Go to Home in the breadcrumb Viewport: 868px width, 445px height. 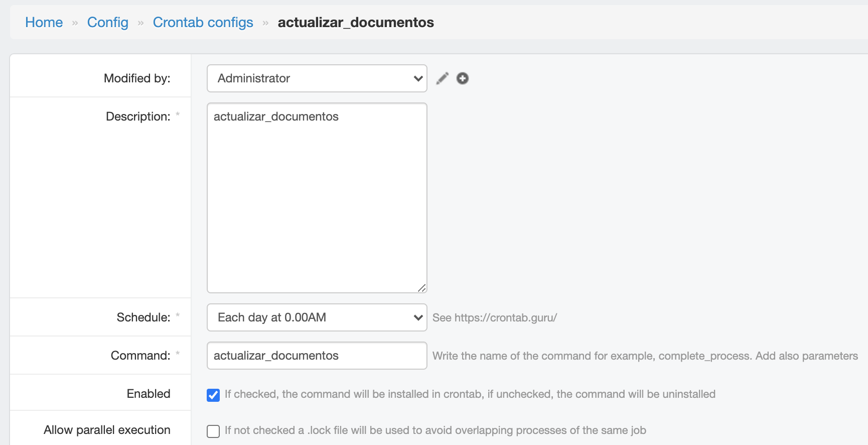tap(44, 23)
